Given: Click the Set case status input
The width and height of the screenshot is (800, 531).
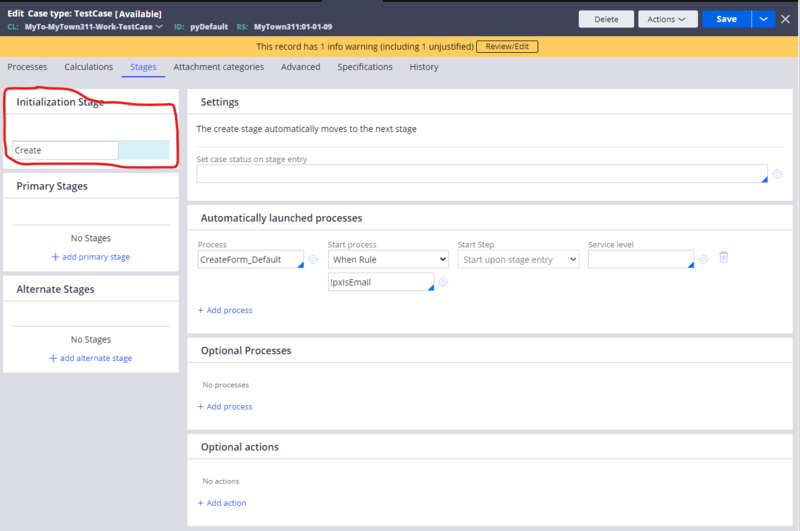Looking at the screenshot, I should [482, 173].
